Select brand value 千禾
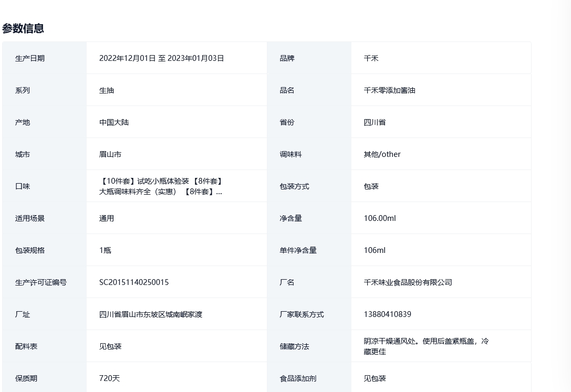The width and height of the screenshot is (571, 392). (371, 58)
